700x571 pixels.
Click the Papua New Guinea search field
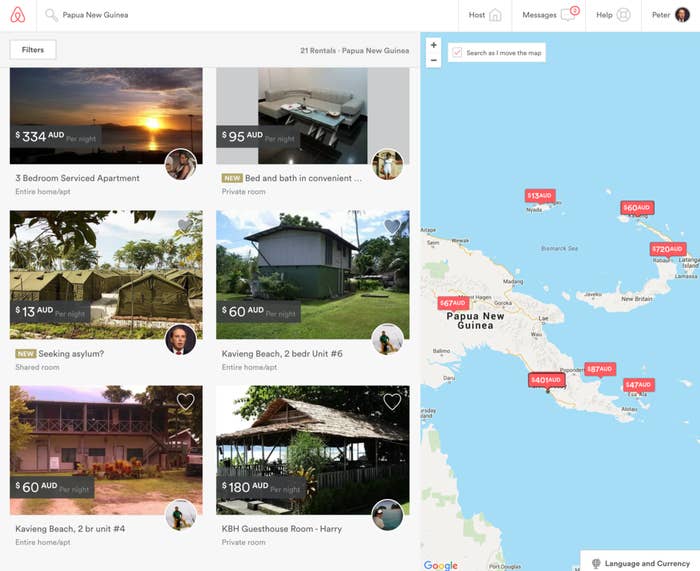coord(95,15)
